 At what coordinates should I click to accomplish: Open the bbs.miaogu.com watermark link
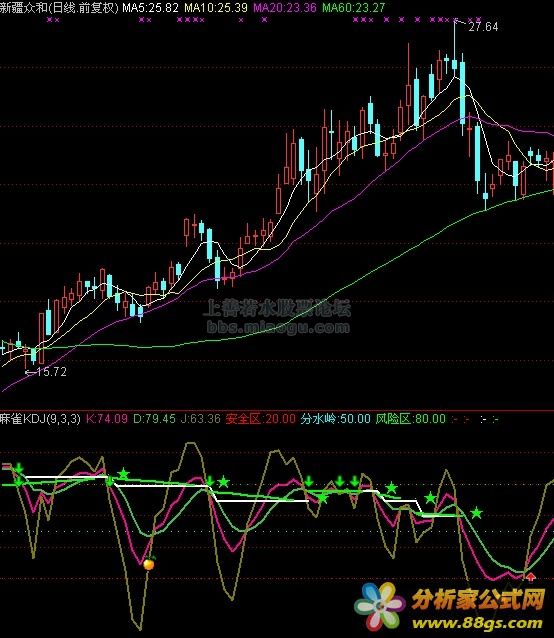click(x=278, y=327)
